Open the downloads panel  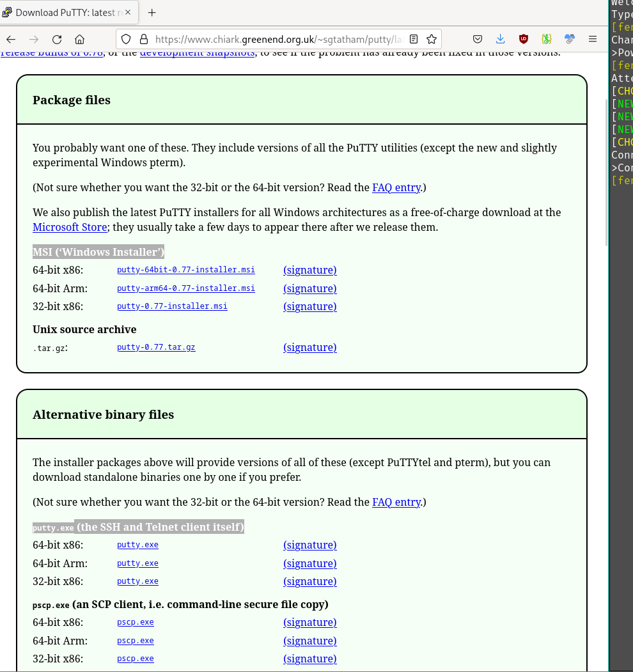pyautogui.click(x=500, y=40)
